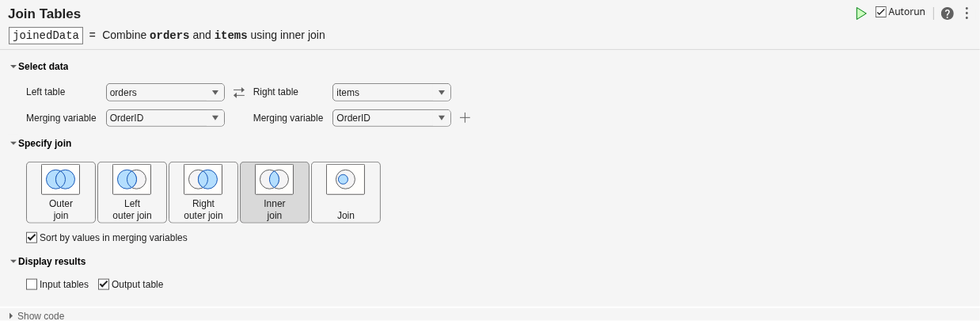980x321 pixels.
Task: Open the Right table dropdown showing items
Action: 392,93
